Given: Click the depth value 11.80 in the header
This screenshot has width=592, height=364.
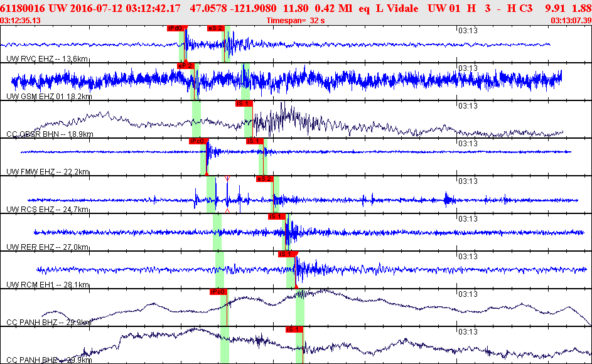Looking at the screenshot, I should tap(296, 8).
